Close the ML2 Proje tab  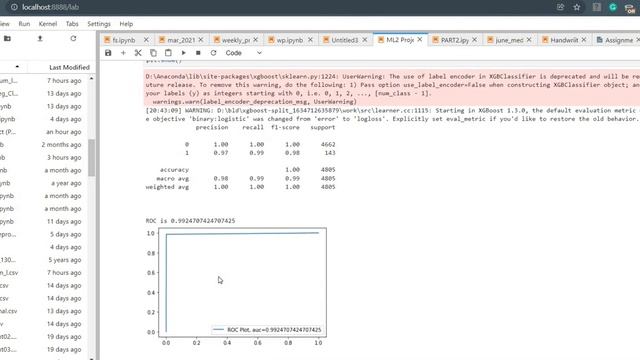click(x=420, y=40)
